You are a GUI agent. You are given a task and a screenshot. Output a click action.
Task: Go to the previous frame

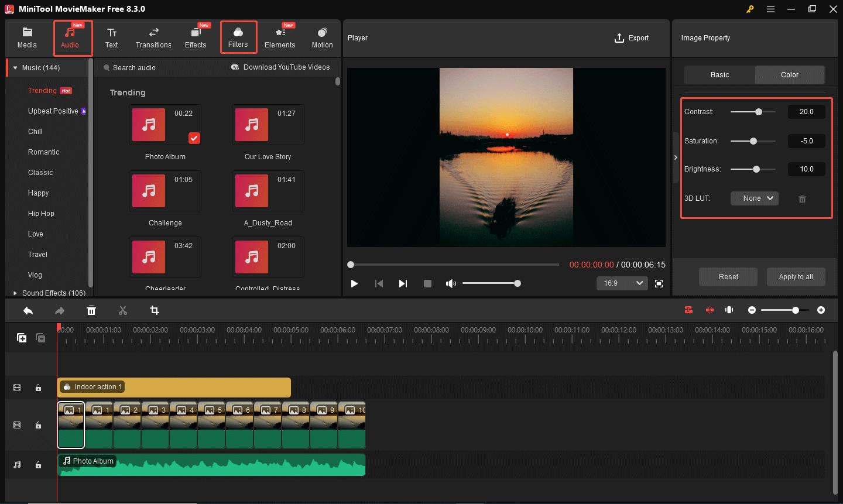tap(379, 283)
